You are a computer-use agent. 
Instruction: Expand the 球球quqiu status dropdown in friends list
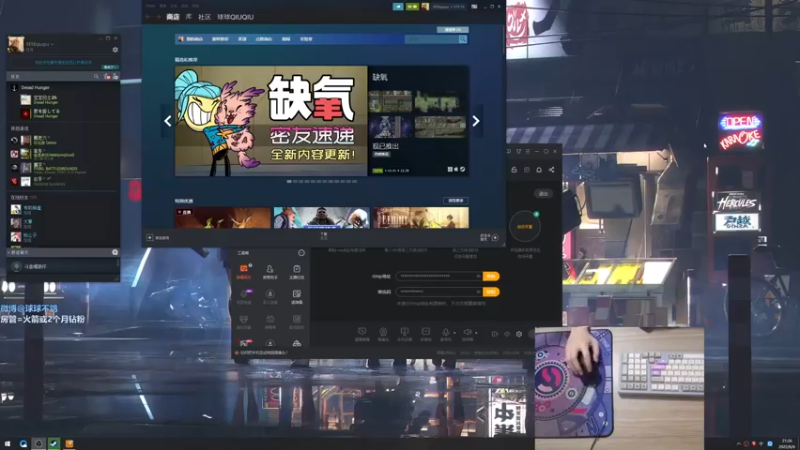52,44
